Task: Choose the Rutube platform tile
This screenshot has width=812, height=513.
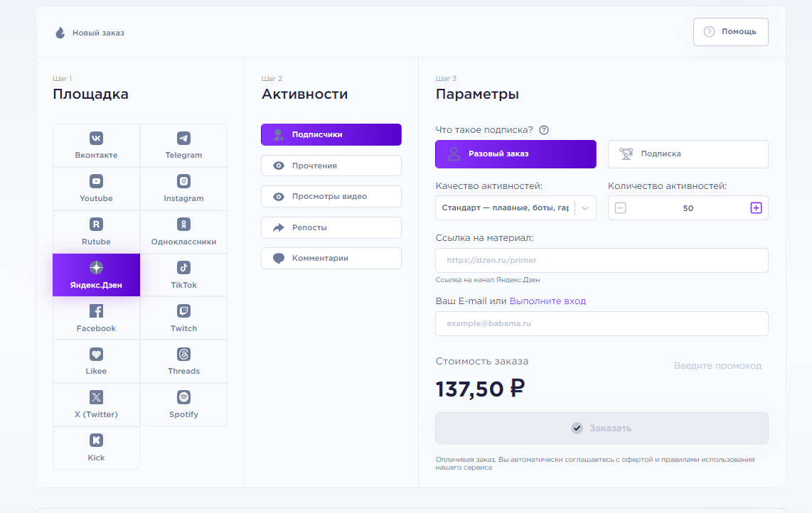Action: (x=96, y=232)
